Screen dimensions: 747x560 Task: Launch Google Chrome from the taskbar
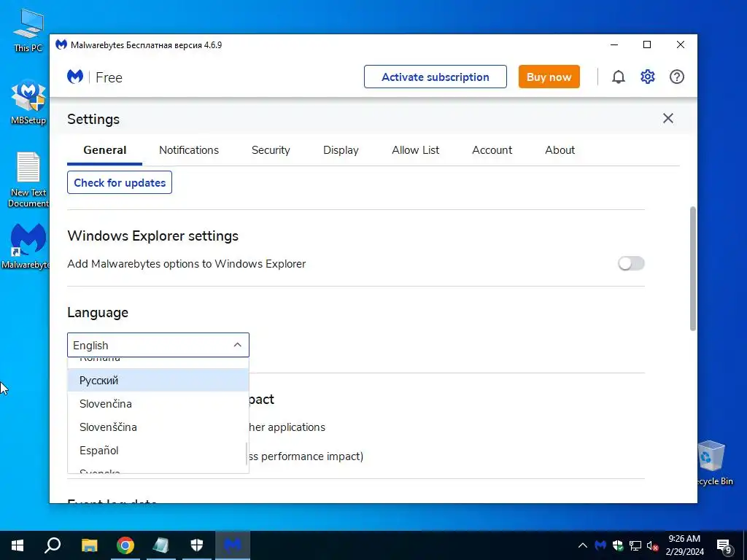[125, 545]
